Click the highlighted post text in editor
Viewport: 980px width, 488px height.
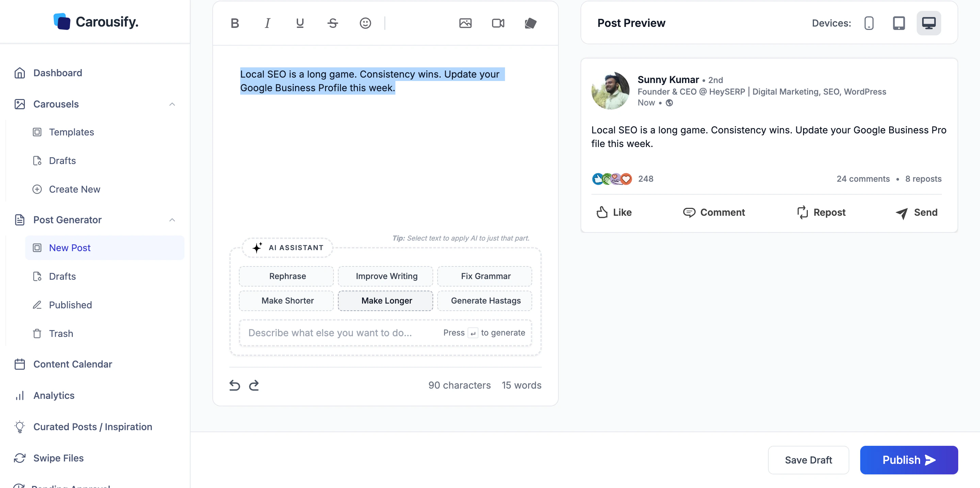[372, 81]
